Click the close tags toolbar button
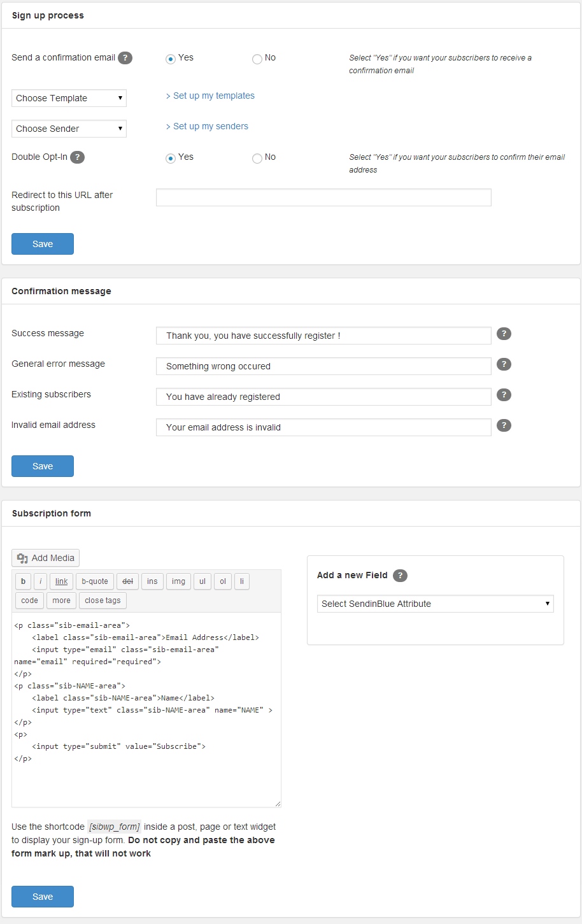The height and width of the screenshot is (924, 582). pos(103,601)
